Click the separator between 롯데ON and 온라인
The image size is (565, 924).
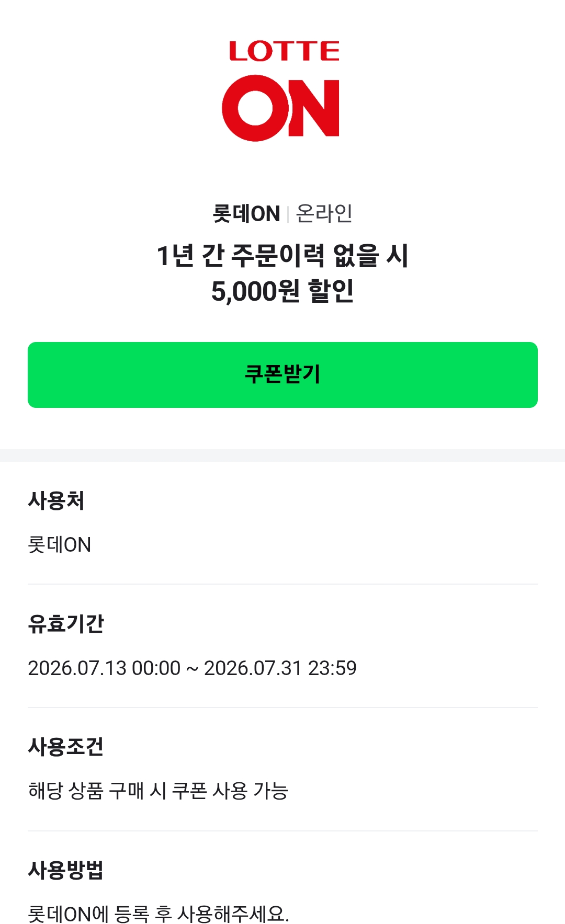click(288, 214)
